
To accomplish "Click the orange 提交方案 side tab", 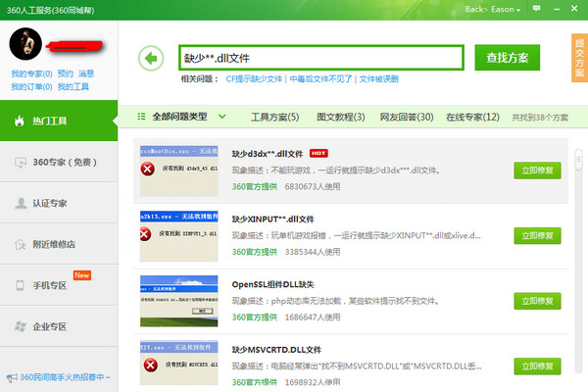I will (579, 58).
